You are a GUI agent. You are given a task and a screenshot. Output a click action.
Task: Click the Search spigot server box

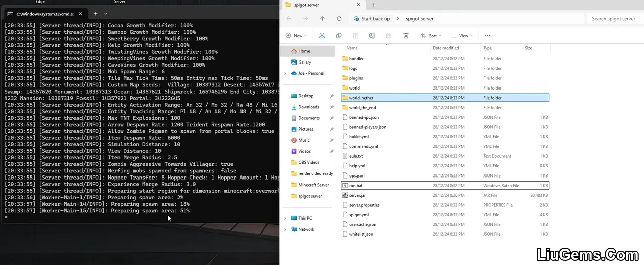613,19
